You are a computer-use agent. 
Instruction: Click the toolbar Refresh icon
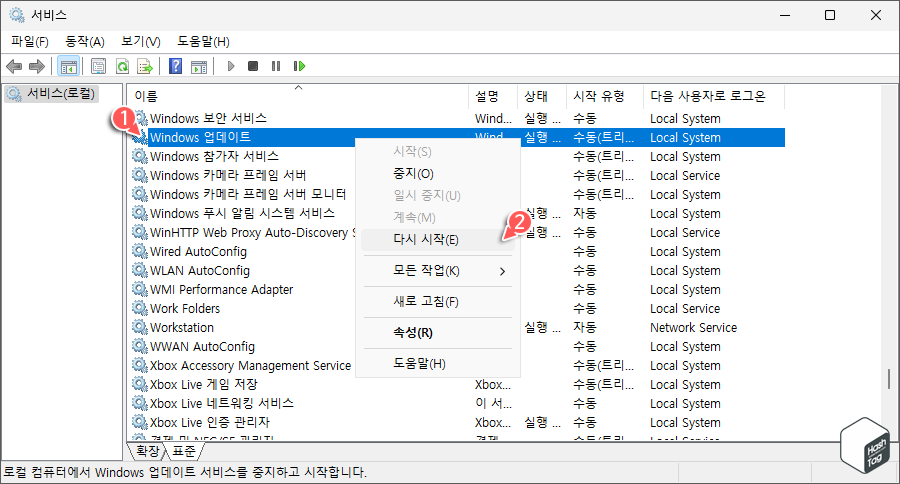pyautogui.click(x=122, y=67)
